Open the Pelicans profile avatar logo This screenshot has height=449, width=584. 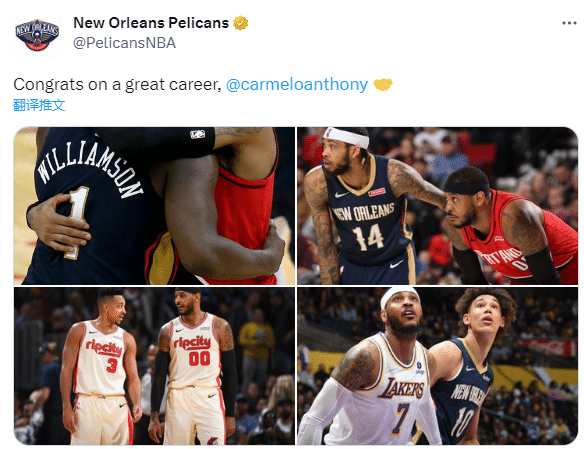[x=37, y=36]
